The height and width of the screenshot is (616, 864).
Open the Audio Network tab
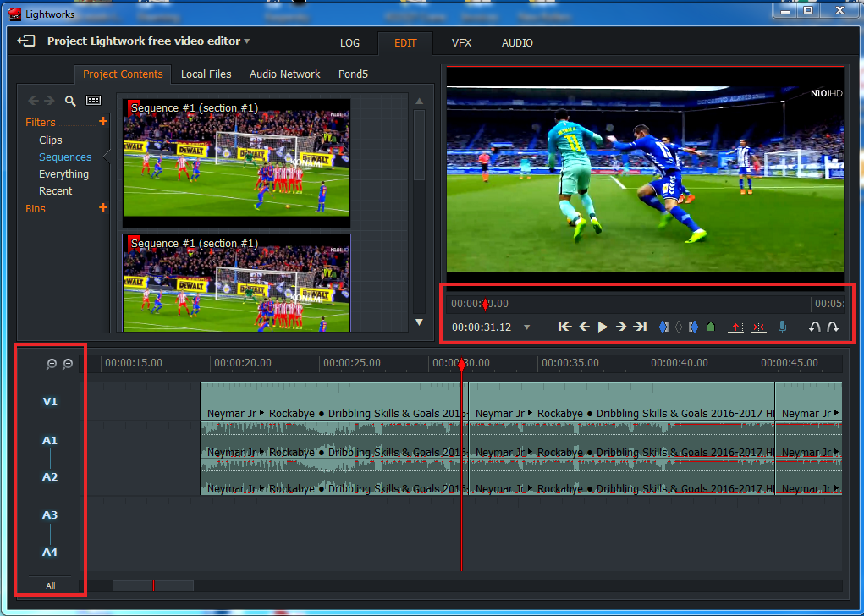284,74
